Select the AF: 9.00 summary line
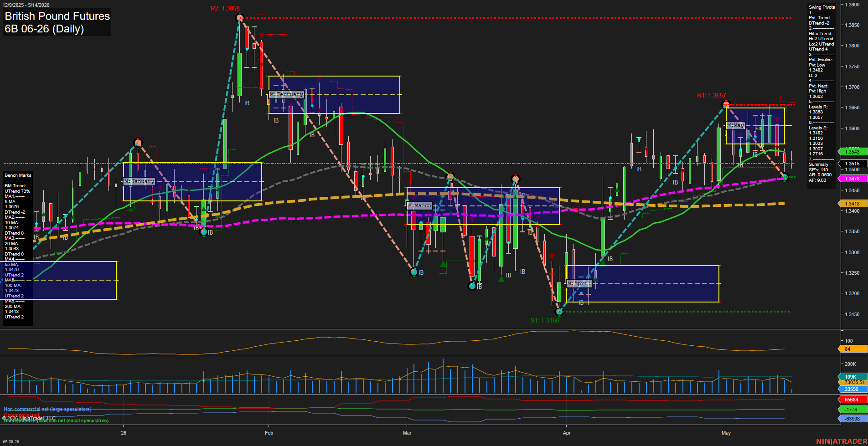868x446 pixels. pos(817,180)
